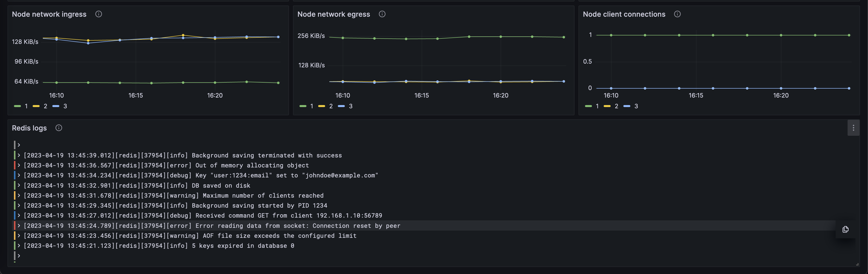Open Redis logs panel three-dot menu
The width and height of the screenshot is (868, 274).
853,128
